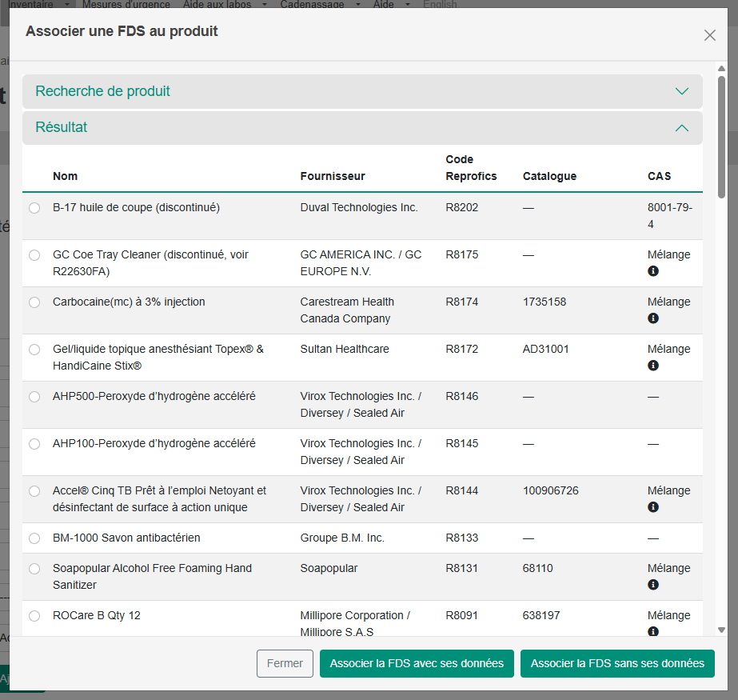The image size is (738, 700).
Task: Open the Aide menu
Action: pyautogui.click(x=392, y=4)
